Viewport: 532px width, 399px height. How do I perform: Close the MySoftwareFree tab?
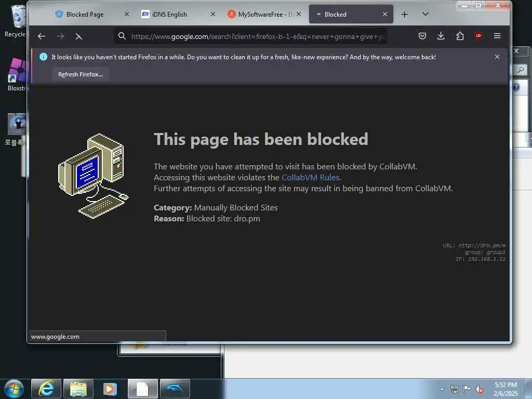[x=299, y=14]
